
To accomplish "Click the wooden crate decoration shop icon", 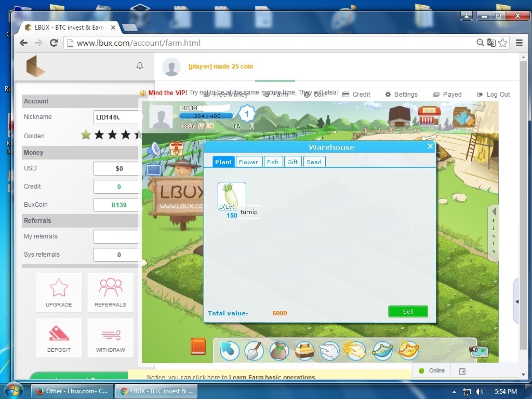I will [x=463, y=117].
